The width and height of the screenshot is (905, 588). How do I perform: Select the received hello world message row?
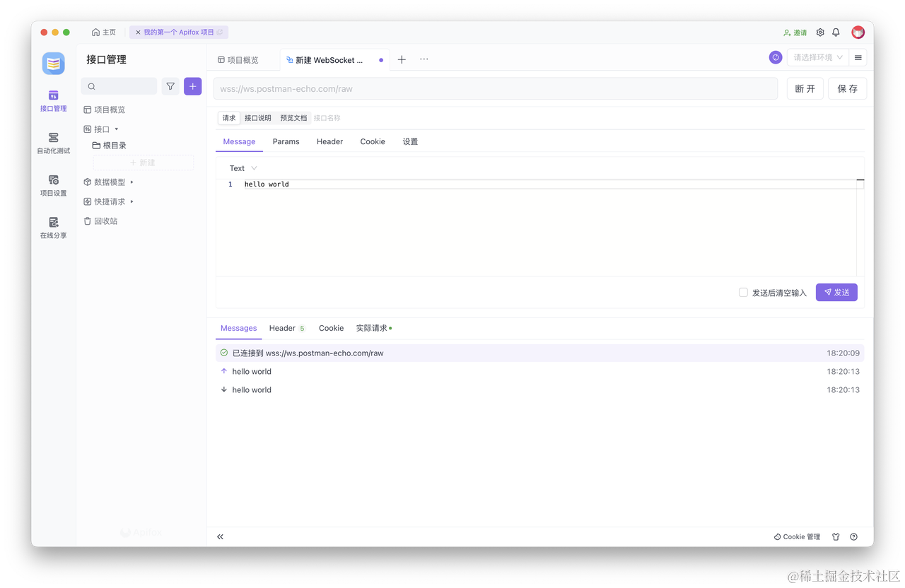[540, 389]
